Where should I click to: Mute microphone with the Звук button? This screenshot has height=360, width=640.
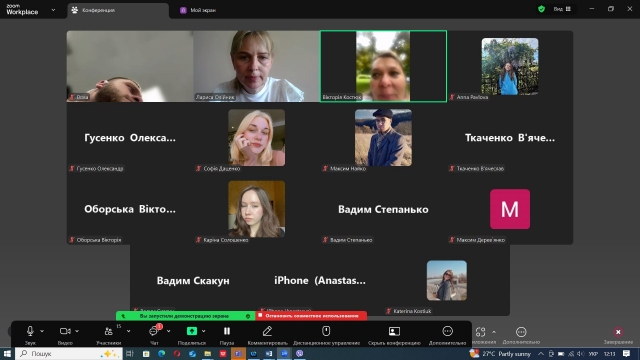(30, 335)
